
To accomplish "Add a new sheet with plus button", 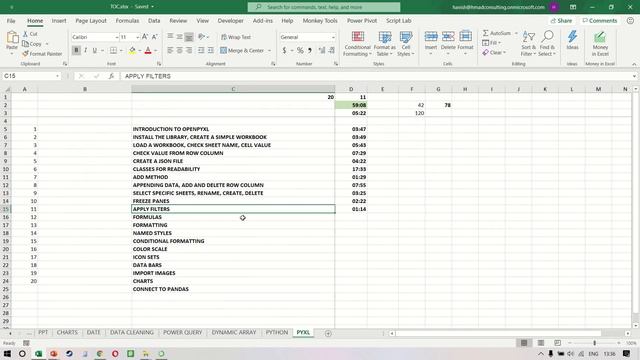I will (x=328, y=333).
